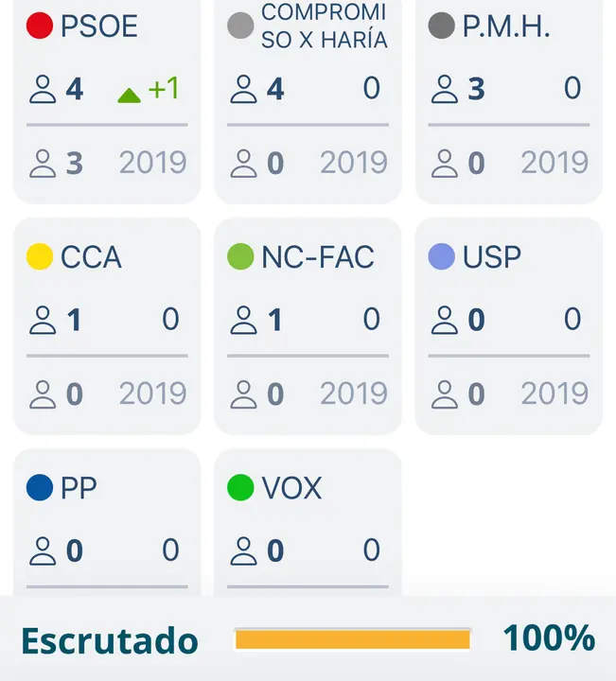
Task: Click the green up-arrow next to PSOE +1
Action: pyautogui.click(x=129, y=96)
